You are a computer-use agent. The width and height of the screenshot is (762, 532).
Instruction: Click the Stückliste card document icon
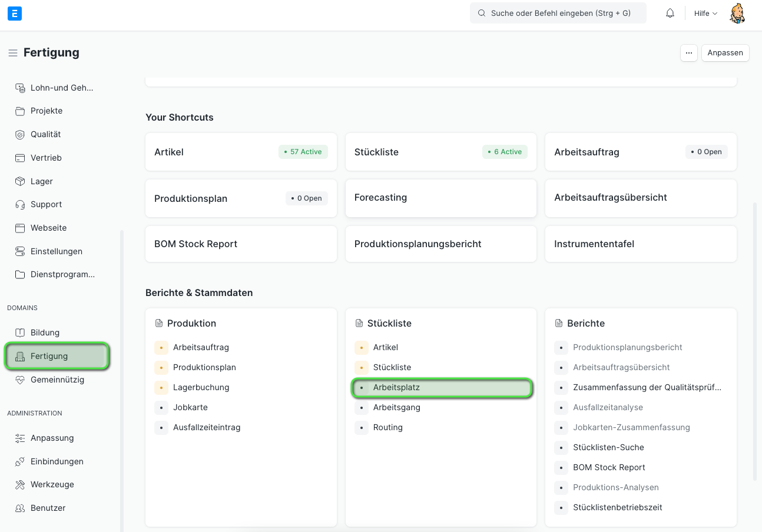tap(359, 323)
